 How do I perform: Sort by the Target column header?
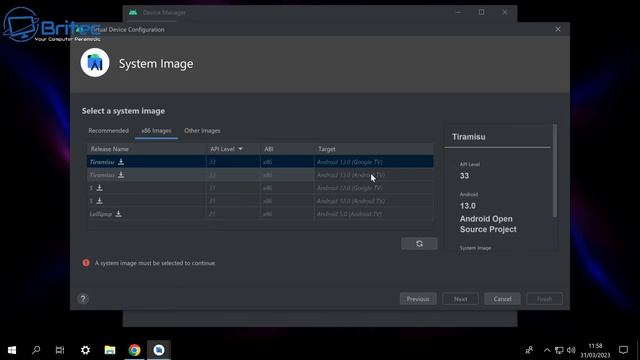click(x=327, y=149)
